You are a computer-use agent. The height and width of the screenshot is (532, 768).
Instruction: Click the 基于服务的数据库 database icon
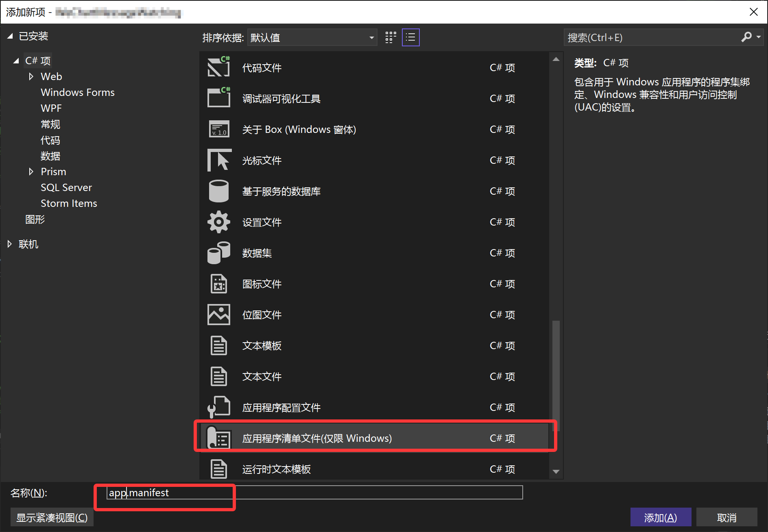(x=219, y=191)
